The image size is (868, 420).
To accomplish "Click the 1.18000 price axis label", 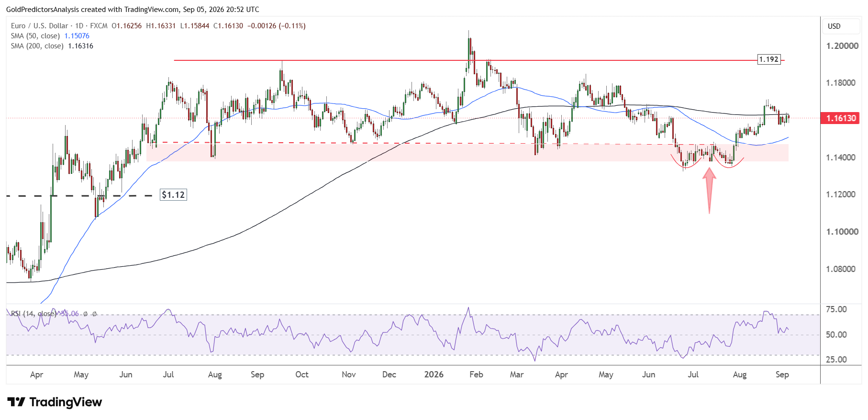I will coord(842,83).
